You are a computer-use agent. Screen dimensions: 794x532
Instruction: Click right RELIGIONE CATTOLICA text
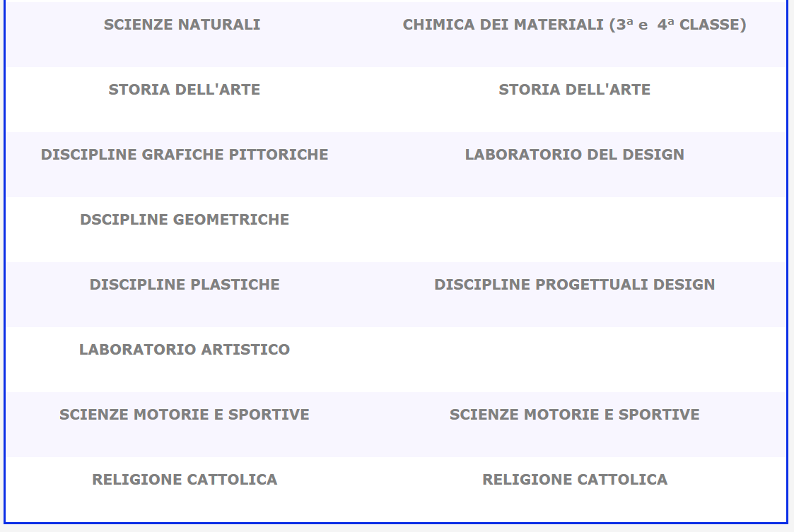coord(574,479)
